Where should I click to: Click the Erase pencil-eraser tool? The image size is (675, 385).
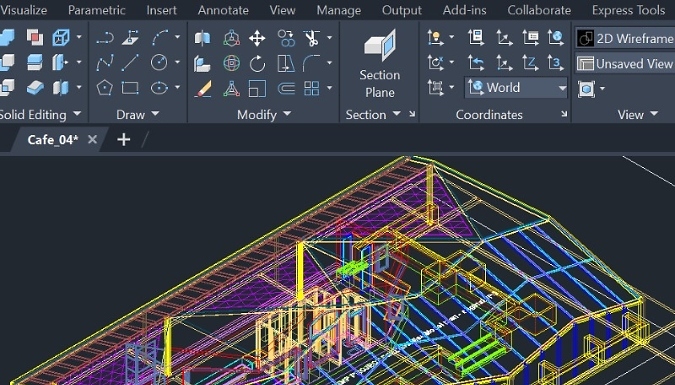point(203,88)
